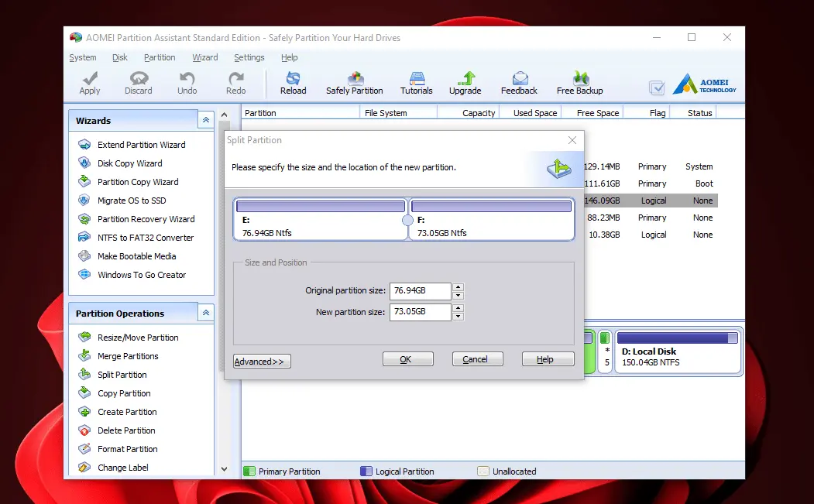Screen dimensions: 814x504
Task: Click the Apply checkmark icon
Action: click(90, 78)
